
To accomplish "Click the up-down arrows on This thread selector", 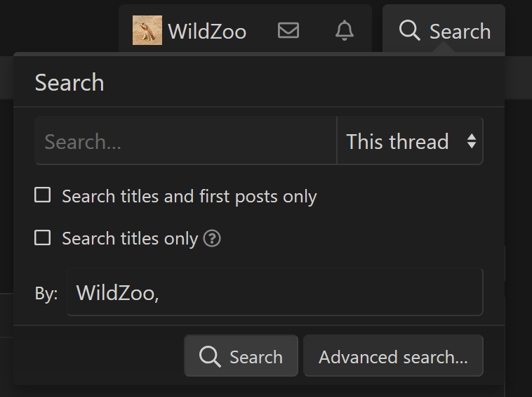I will 472,141.
